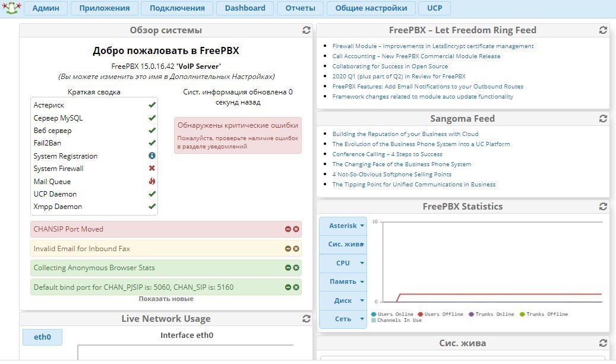
Task: Delete the Invalid Email for Inbound Fax notice
Action: (x=296, y=249)
